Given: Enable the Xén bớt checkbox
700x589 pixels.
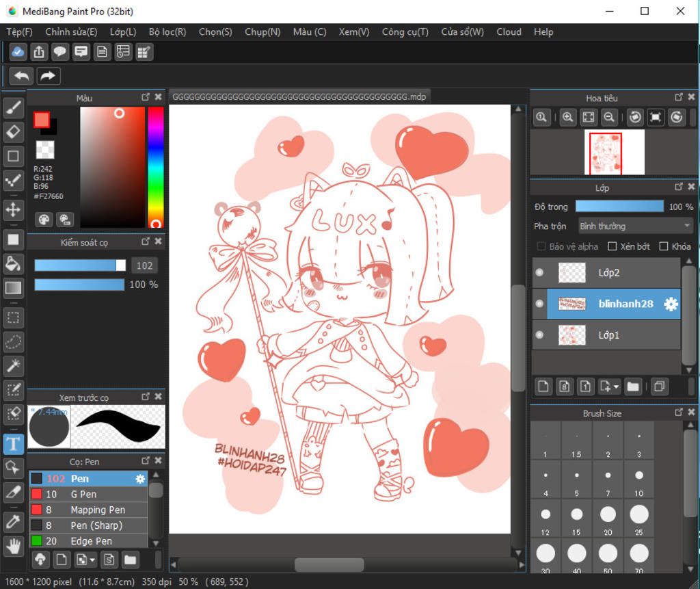Looking at the screenshot, I should point(612,246).
